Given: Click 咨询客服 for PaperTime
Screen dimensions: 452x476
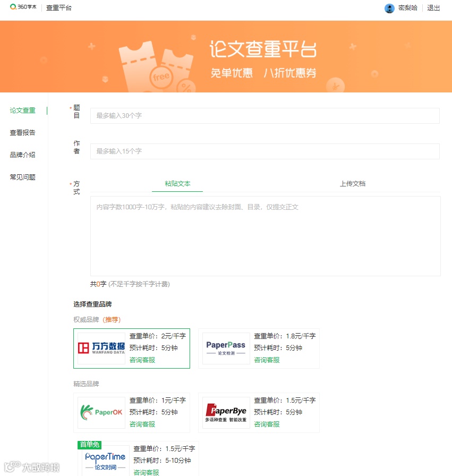Looking at the screenshot, I should tap(146, 472).
